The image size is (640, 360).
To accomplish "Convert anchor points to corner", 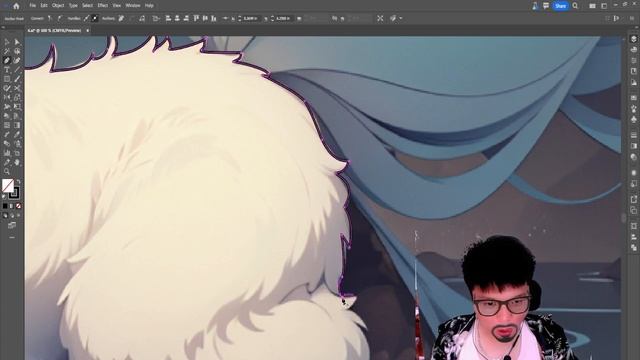I will [50, 18].
